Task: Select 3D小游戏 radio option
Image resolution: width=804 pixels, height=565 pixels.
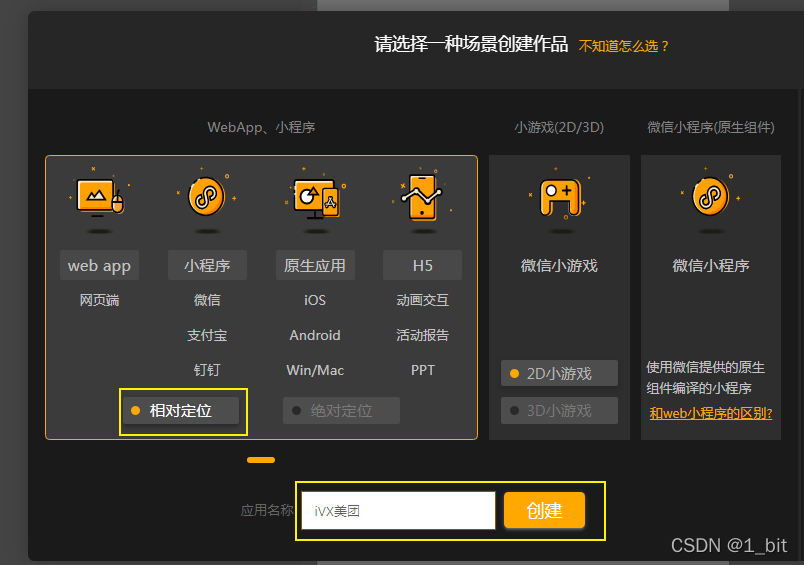Action: tap(559, 411)
